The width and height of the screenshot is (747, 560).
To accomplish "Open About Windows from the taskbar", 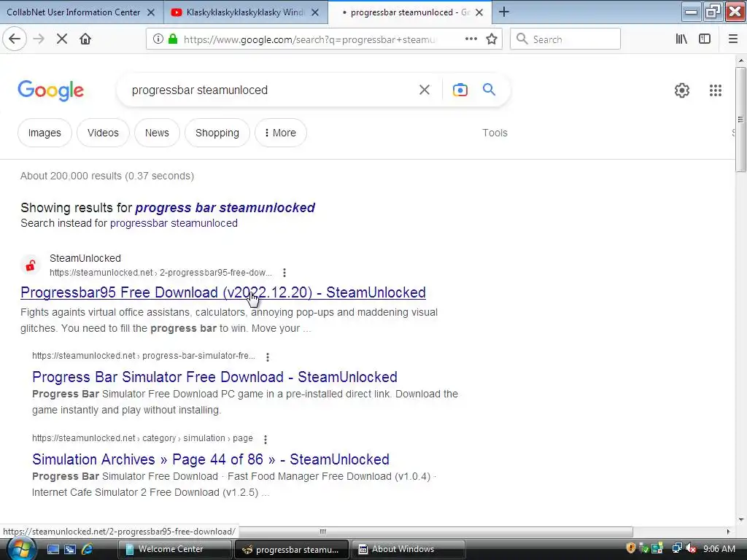I will coord(409,550).
